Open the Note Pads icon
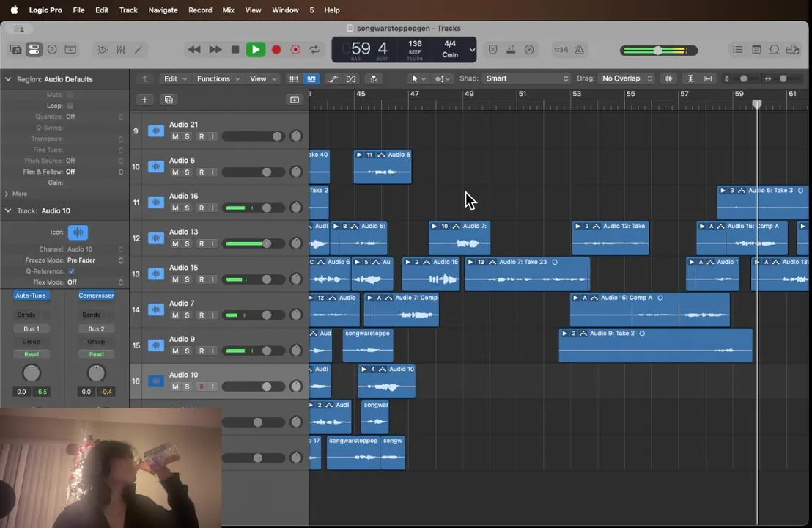 (756, 50)
